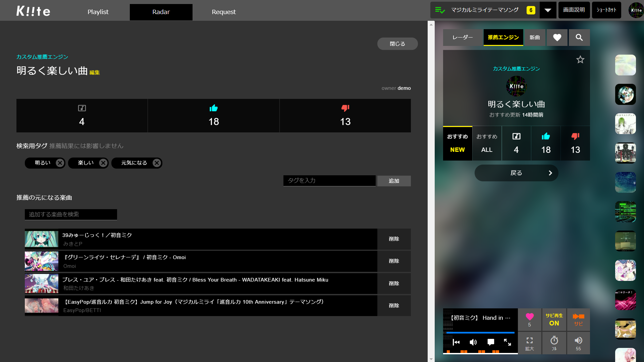Click the music note 4 tile in right panel

click(516, 143)
